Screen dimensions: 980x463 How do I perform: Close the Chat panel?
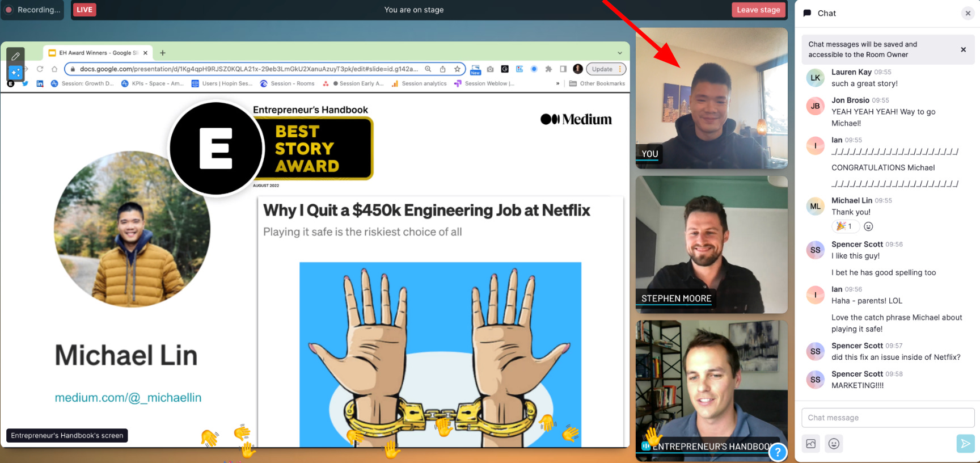(968, 13)
